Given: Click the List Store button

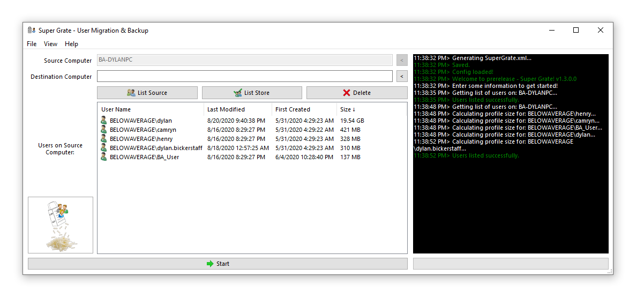Looking at the screenshot, I should pyautogui.click(x=252, y=93).
